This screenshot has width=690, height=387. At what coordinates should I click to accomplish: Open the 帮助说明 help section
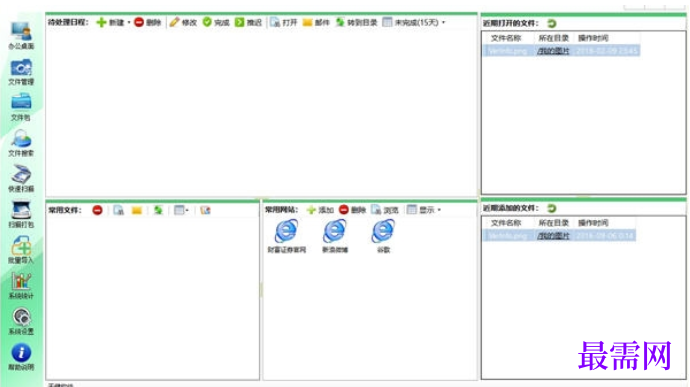[21, 357]
